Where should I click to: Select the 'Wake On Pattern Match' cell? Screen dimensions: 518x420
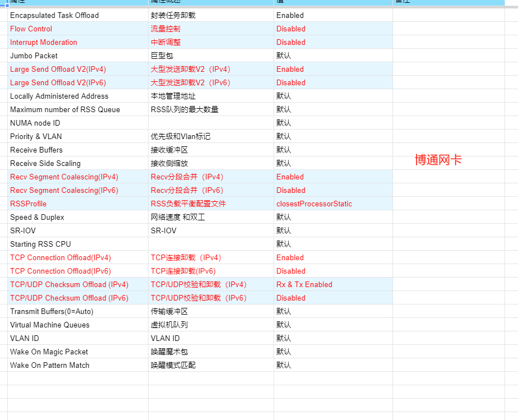(78, 365)
